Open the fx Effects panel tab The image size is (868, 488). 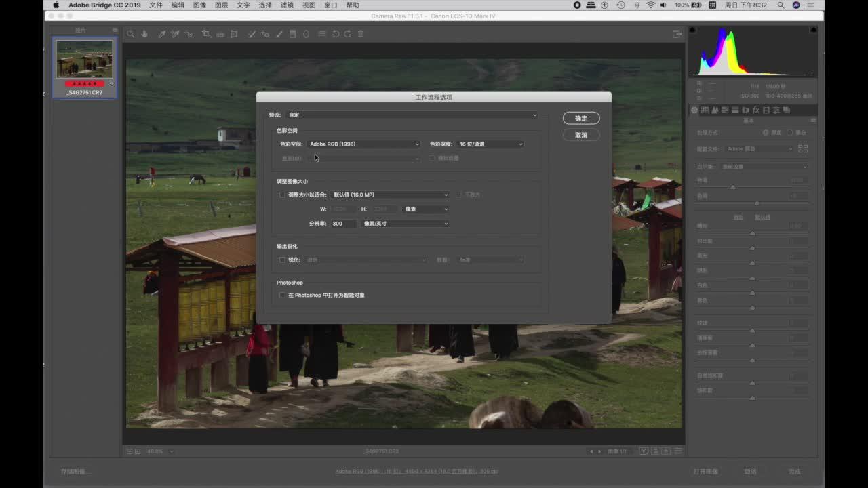tap(755, 110)
